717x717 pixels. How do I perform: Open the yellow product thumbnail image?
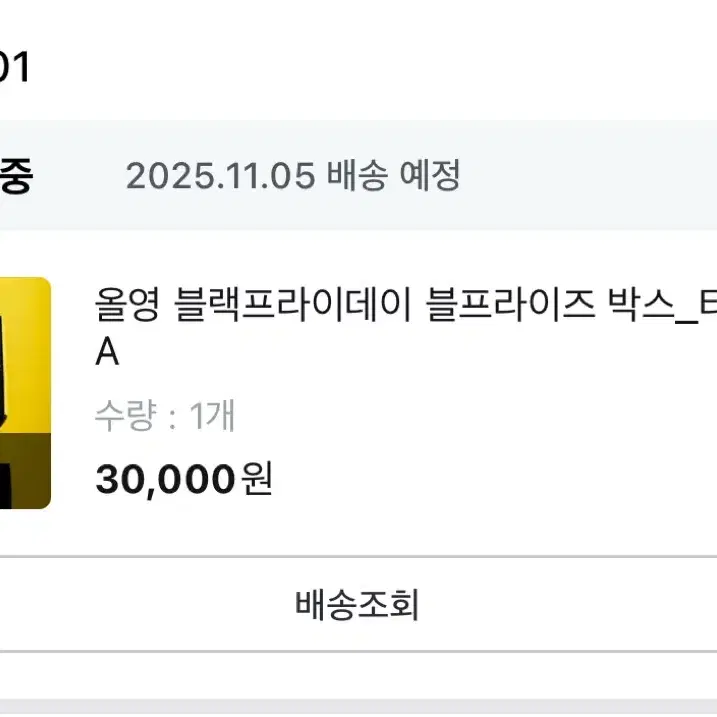[x=25, y=393]
